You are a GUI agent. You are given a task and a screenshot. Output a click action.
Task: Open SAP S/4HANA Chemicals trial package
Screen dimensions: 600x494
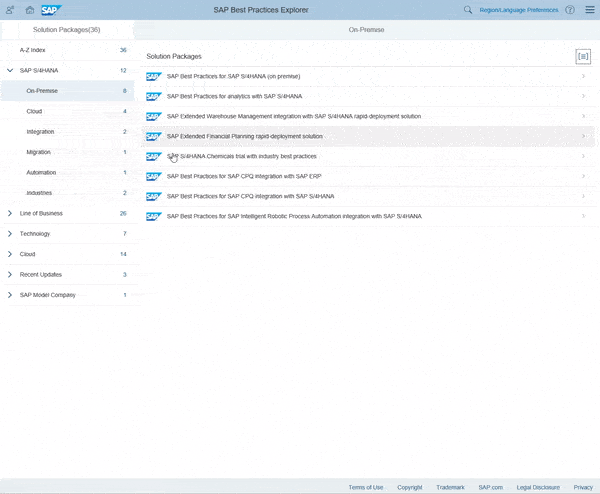pyautogui.click(x=241, y=156)
